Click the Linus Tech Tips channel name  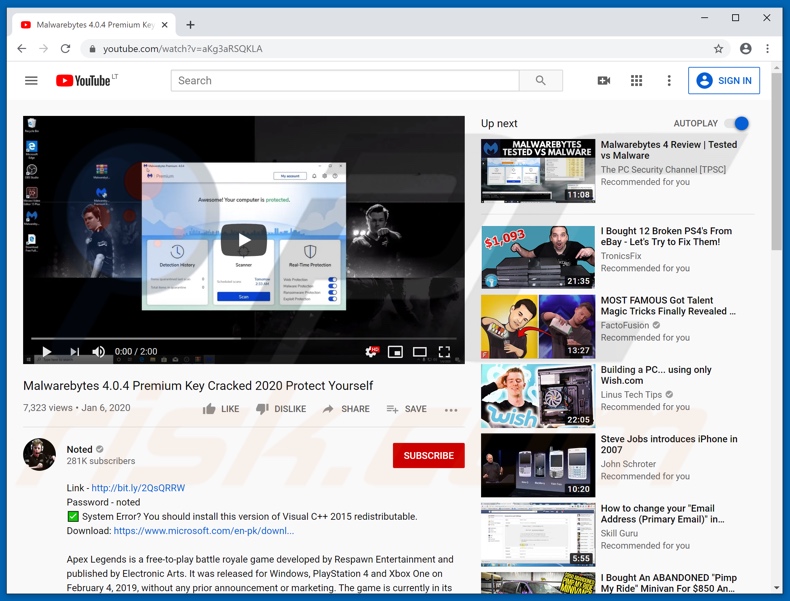tap(631, 394)
